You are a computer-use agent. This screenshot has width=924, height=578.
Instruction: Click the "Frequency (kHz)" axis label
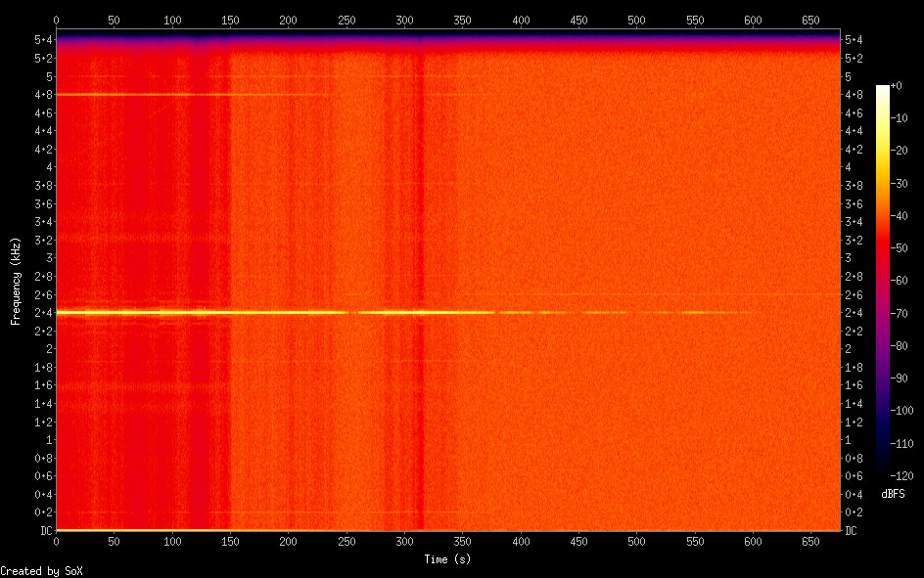[x=16, y=281]
